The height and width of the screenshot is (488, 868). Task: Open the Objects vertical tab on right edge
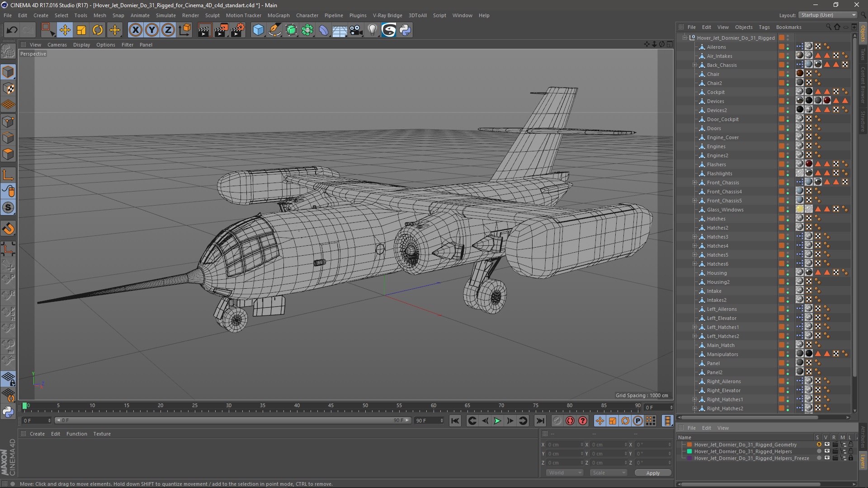(x=863, y=34)
